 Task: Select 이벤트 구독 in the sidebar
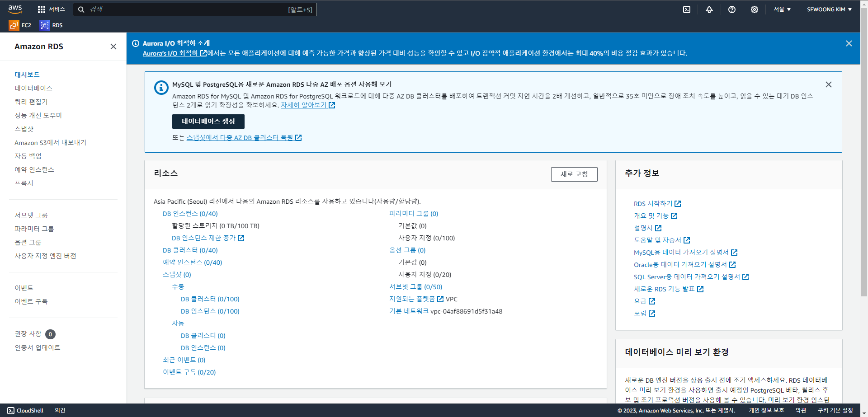click(31, 301)
